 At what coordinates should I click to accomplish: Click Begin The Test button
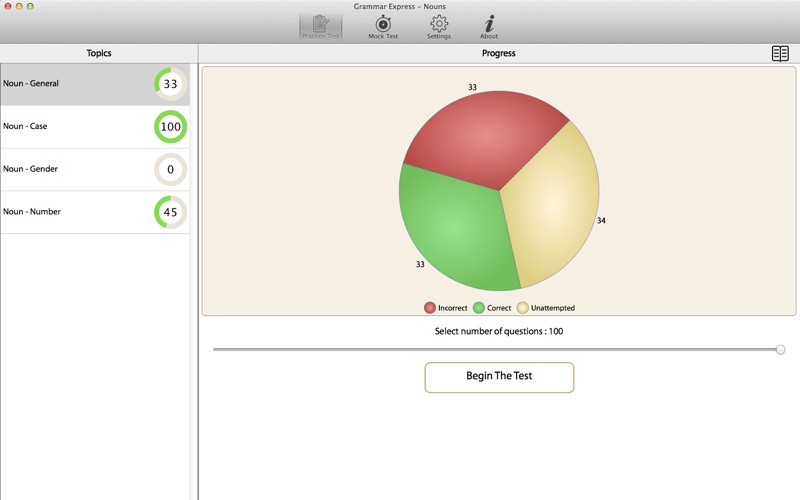coord(499,377)
